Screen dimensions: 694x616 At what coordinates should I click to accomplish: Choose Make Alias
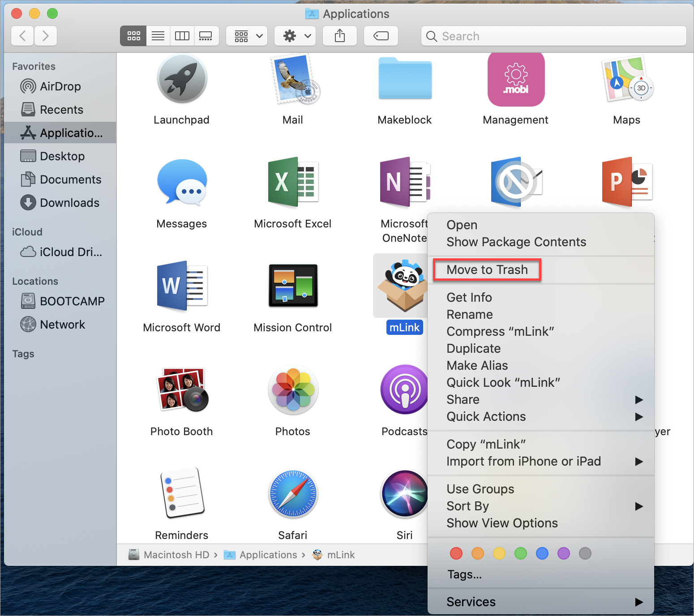pyautogui.click(x=541, y=365)
